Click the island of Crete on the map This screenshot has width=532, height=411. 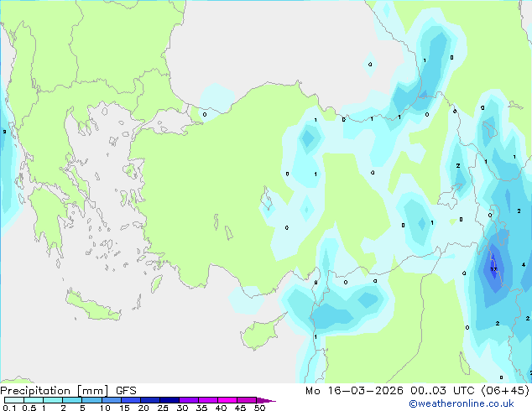[x=92, y=306]
